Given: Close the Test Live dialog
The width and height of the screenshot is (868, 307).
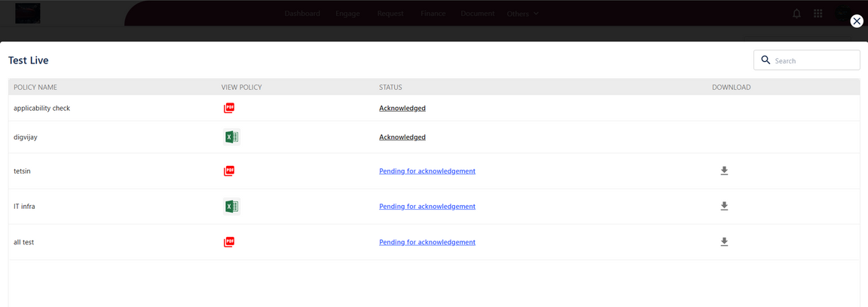Looking at the screenshot, I should point(856,21).
